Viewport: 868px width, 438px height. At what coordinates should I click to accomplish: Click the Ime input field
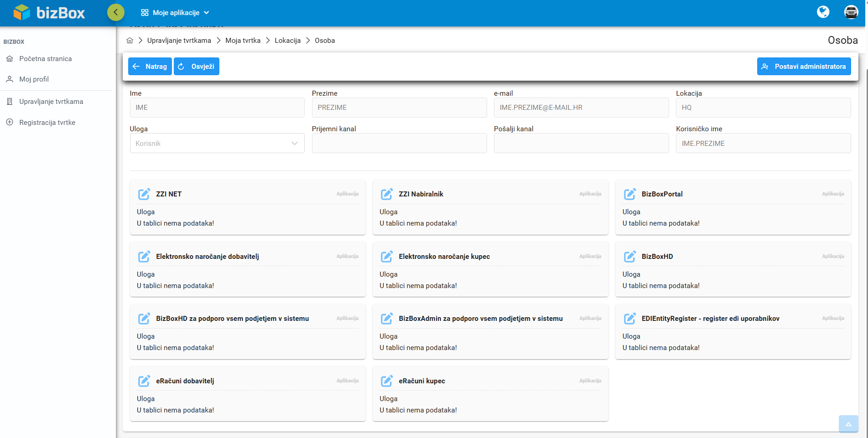click(217, 108)
